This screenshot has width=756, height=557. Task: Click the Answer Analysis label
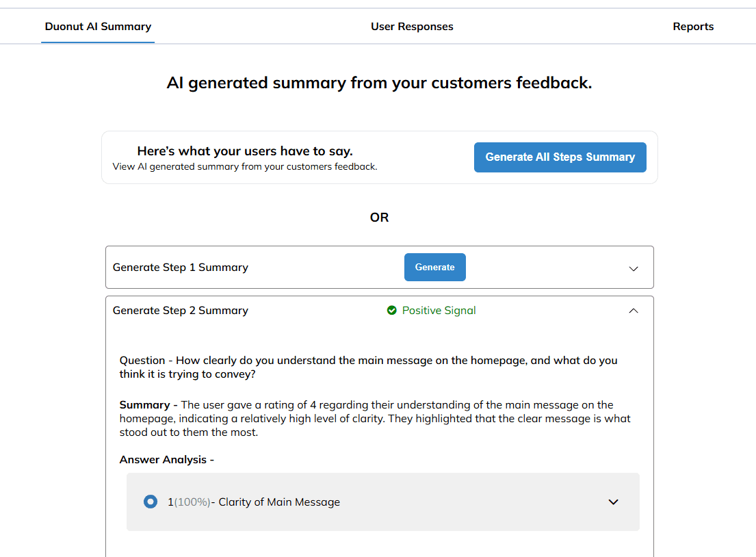(166, 460)
